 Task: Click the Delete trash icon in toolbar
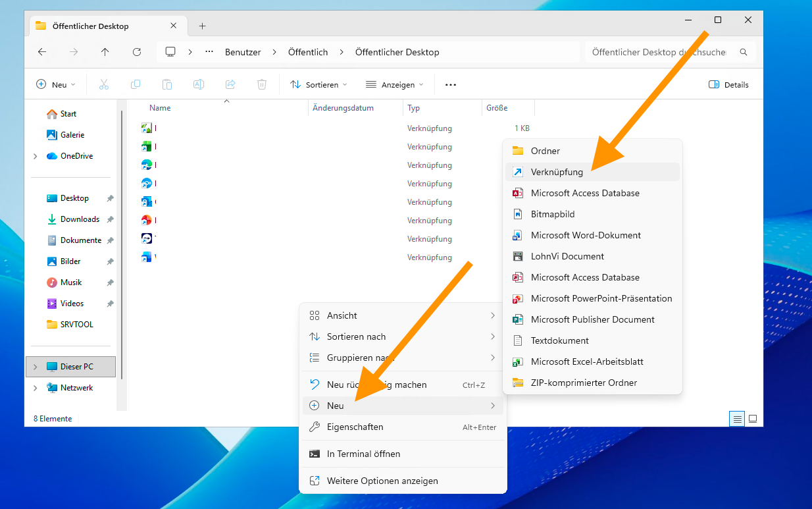click(x=262, y=84)
